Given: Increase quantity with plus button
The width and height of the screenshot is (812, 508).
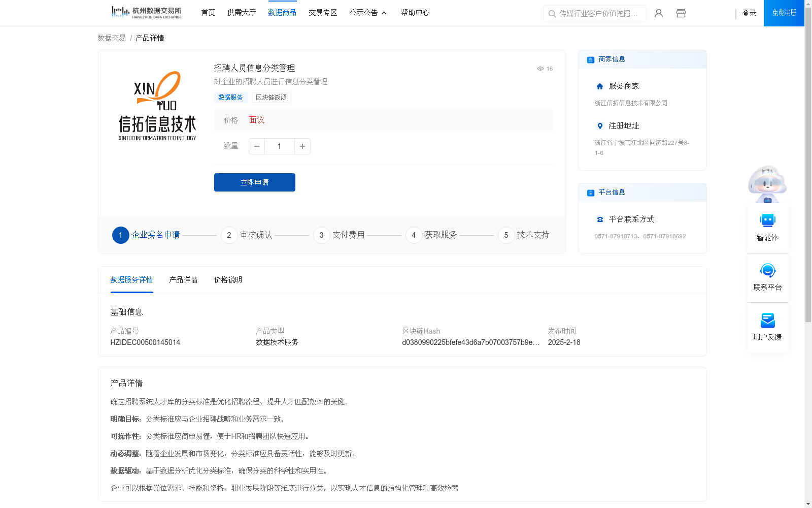Looking at the screenshot, I should tap(302, 146).
